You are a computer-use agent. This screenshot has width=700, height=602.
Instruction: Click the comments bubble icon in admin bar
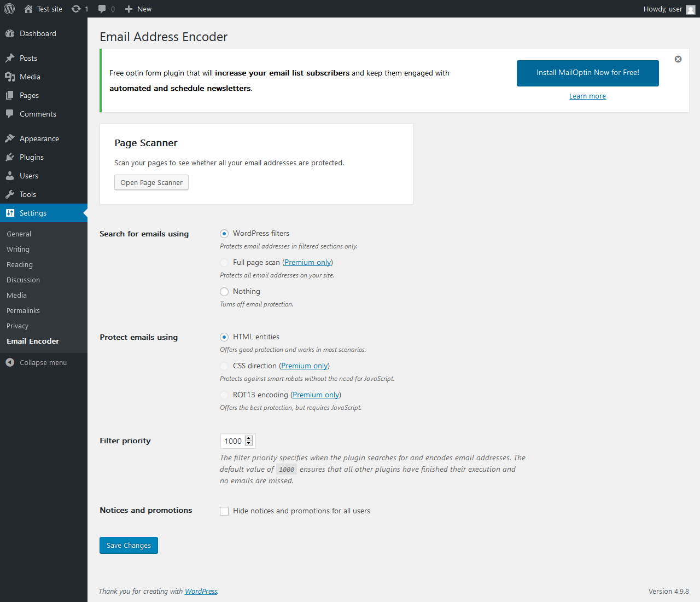coord(102,9)
